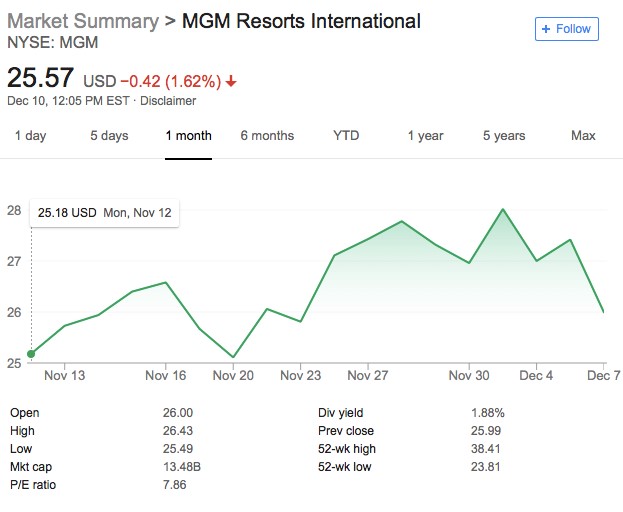This screenshot has width=623, height=512.
Task: Click the 25.18 USD chart tooltip
Action: [104, 213]
